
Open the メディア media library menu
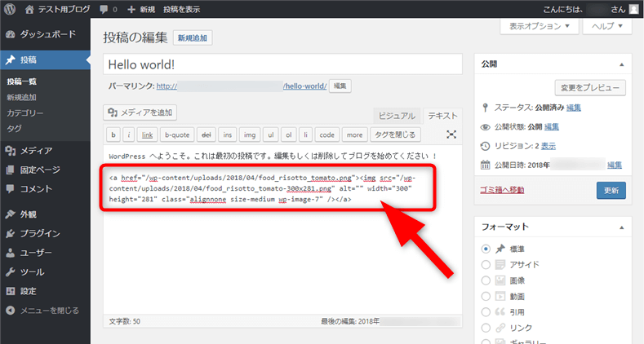tap(36, 150)
